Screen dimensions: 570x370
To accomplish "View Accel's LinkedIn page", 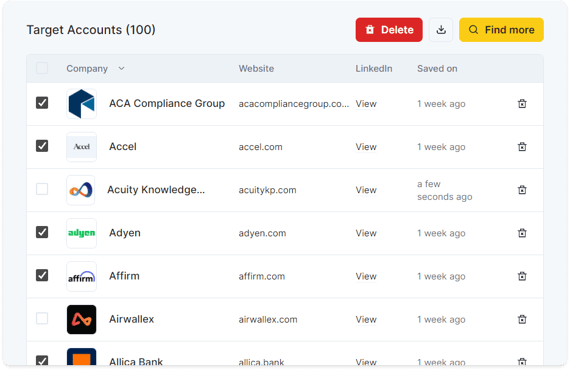I will click(366, 147).
